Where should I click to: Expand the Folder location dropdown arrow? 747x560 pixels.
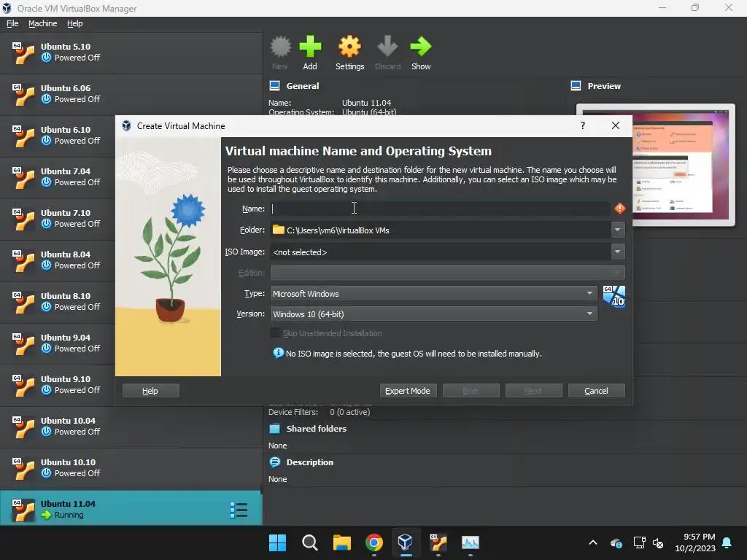pyautogui.click(x=617, y=230)
